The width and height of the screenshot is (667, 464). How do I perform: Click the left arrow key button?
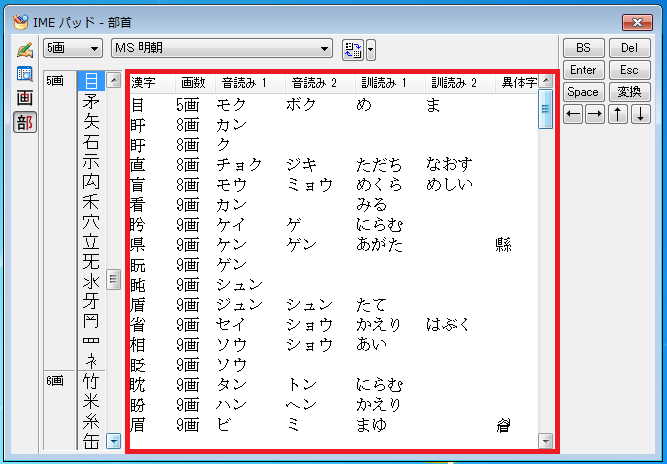pos(573,114)
